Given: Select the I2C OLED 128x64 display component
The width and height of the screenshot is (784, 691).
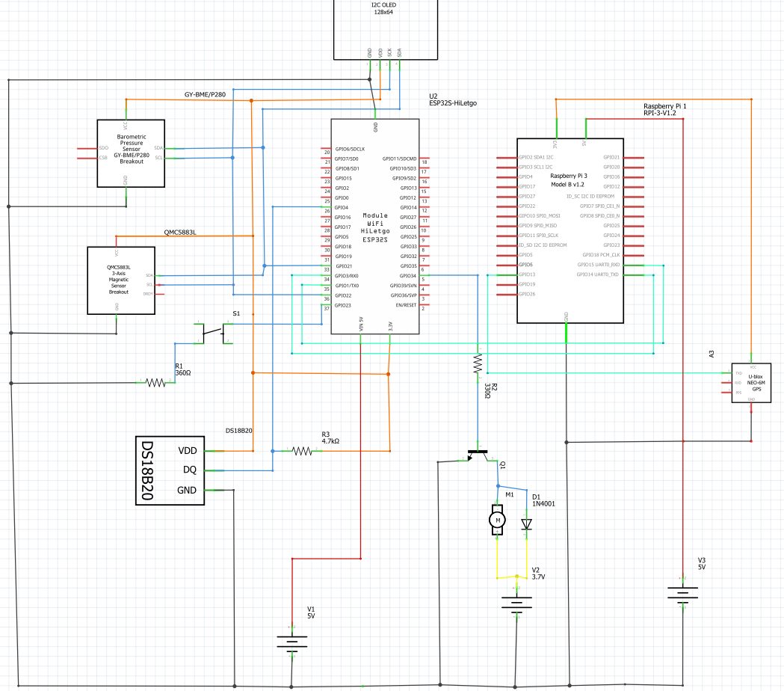Looking at the screenshot, I should point(386,30).
